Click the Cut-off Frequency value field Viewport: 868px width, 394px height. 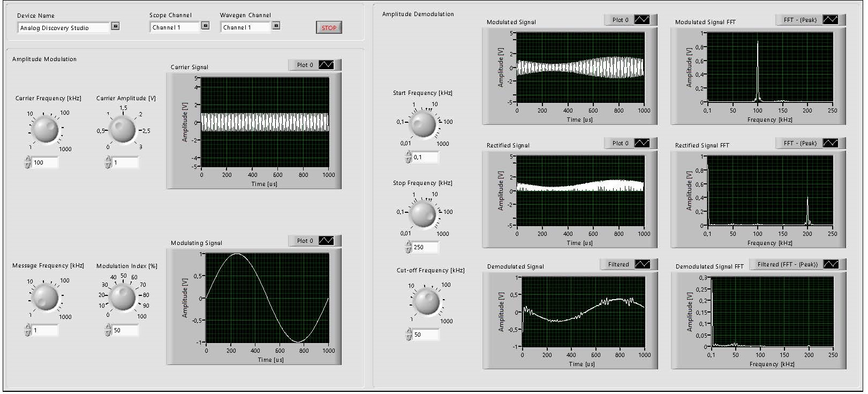pos(426,334)
